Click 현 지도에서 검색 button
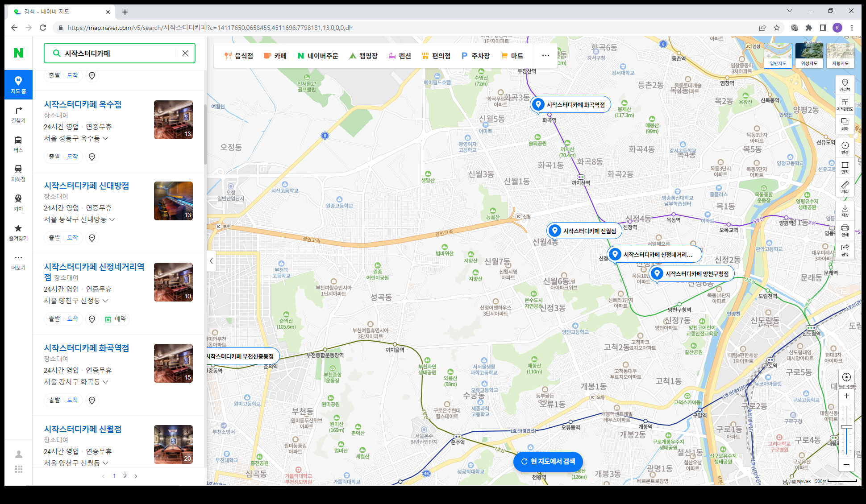Image resolution: width=866 pixels, height=504 pixels. (x=548, y=461)
